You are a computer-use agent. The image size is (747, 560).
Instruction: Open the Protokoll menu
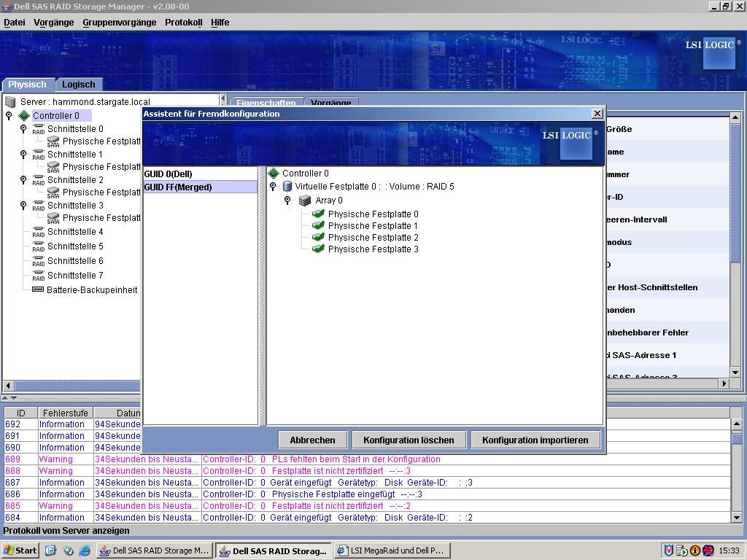[x=183, y=23]
